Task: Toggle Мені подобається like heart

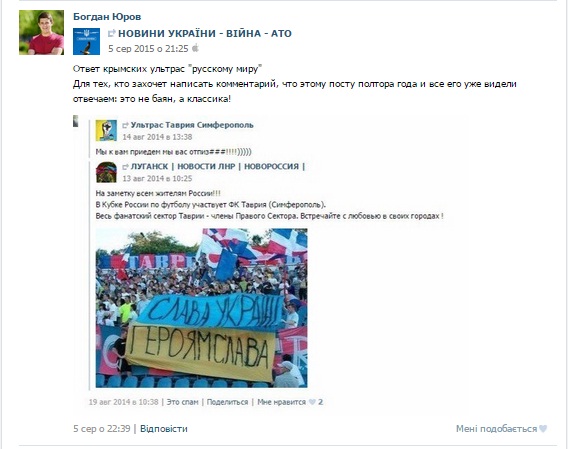Action: (x=543, y=429)
